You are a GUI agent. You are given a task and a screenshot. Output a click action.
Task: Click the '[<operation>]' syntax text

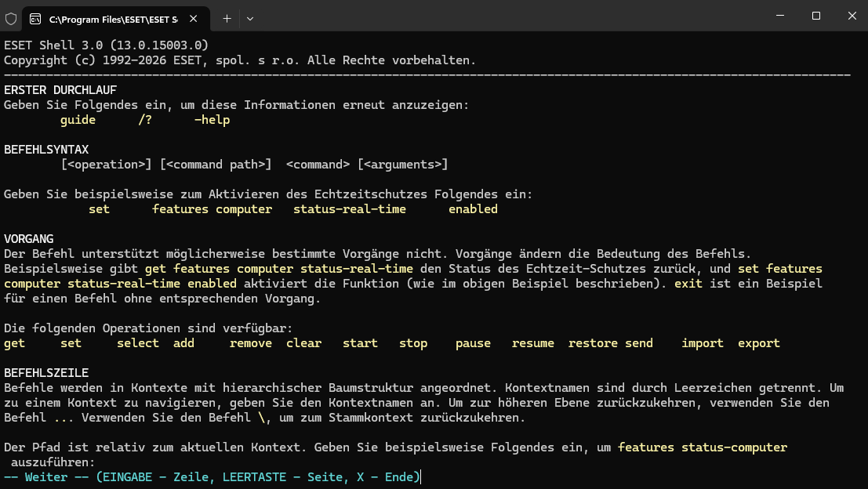(107, 165)
